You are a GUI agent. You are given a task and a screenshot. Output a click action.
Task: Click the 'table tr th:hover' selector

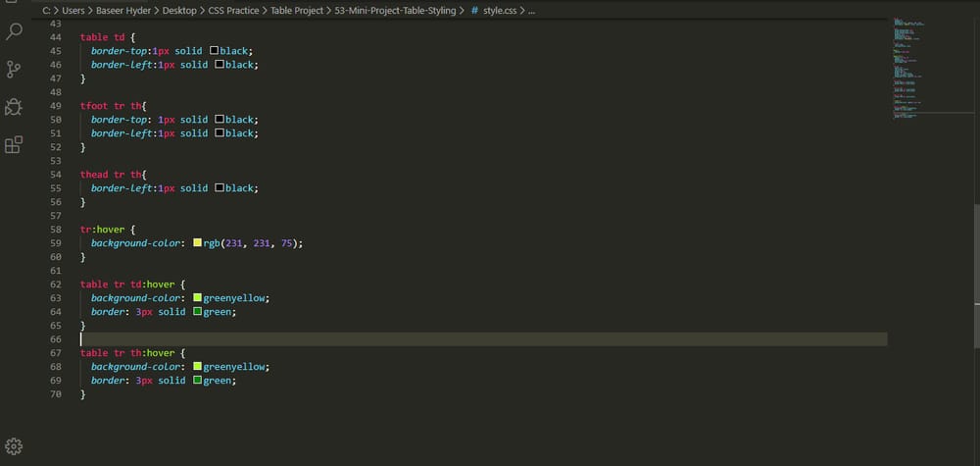click(127, 353)
